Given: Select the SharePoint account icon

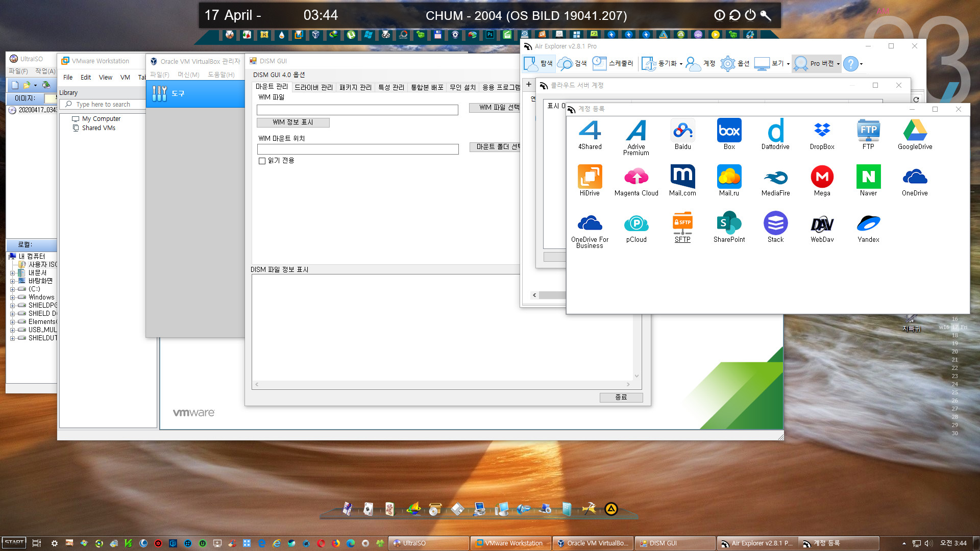Looking at the screenshot, I should click(729, 227).
